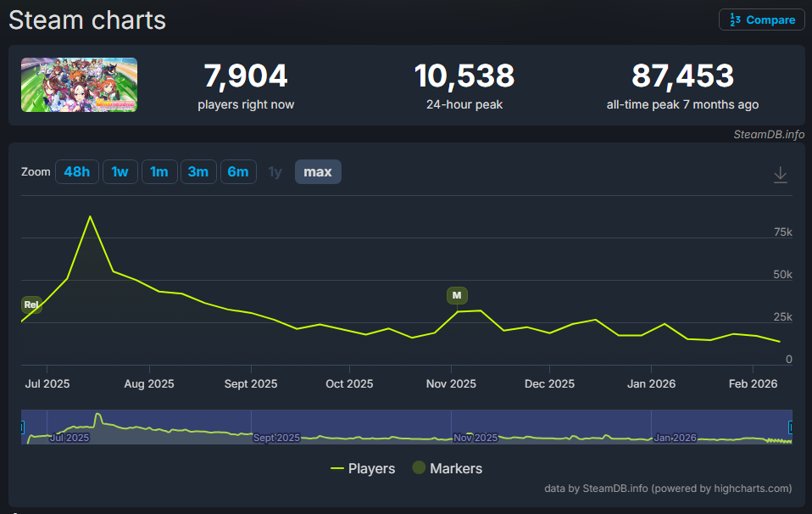812x514 pixels.
Task: Grab the left navigator range handle
Action: pos(22,427)
